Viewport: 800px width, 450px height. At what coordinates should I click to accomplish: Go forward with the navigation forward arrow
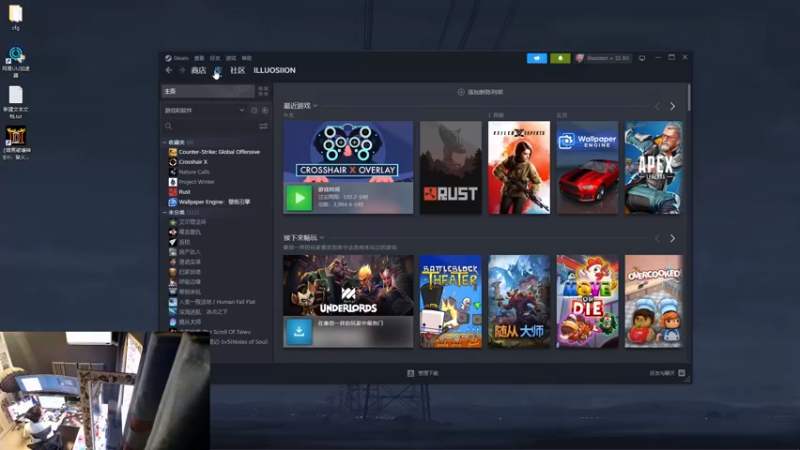(182, 70)
